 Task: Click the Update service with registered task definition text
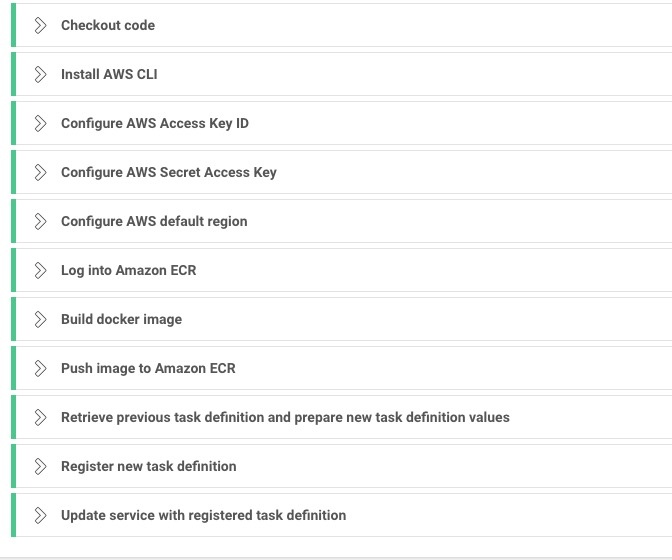point(203,515)
